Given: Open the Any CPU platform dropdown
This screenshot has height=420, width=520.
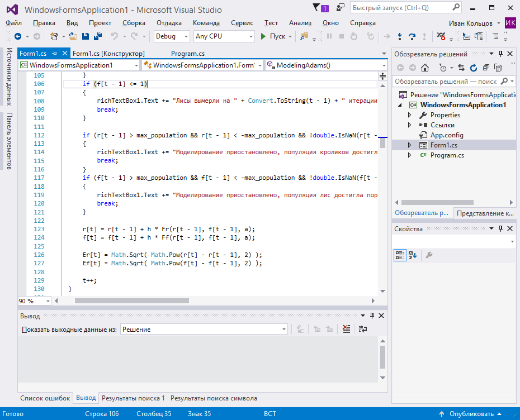Looking at the screenshot, I should (x=224, y=36).
